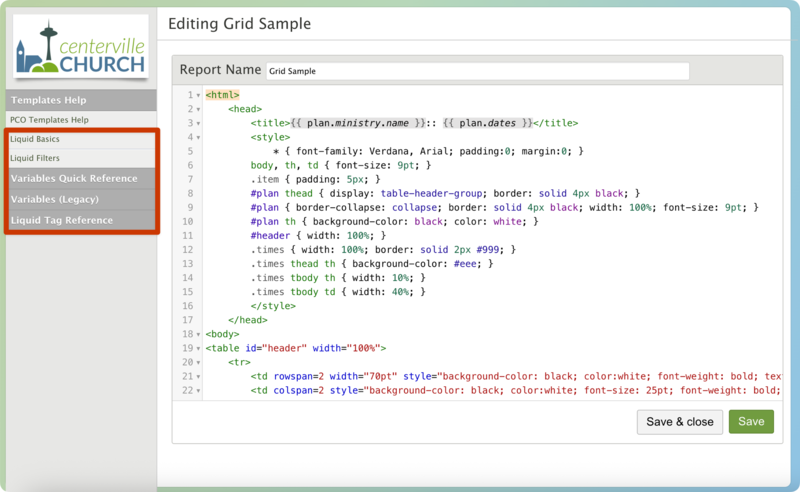The image size is (800, 492).
Task: Collapse the table header fold on line 19
Action: click(x=199, y=347)
